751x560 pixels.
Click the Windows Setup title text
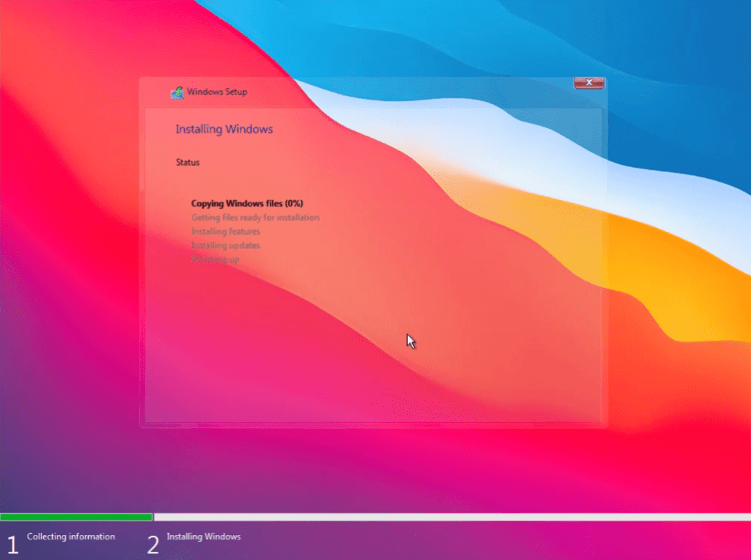click(217, 92)
